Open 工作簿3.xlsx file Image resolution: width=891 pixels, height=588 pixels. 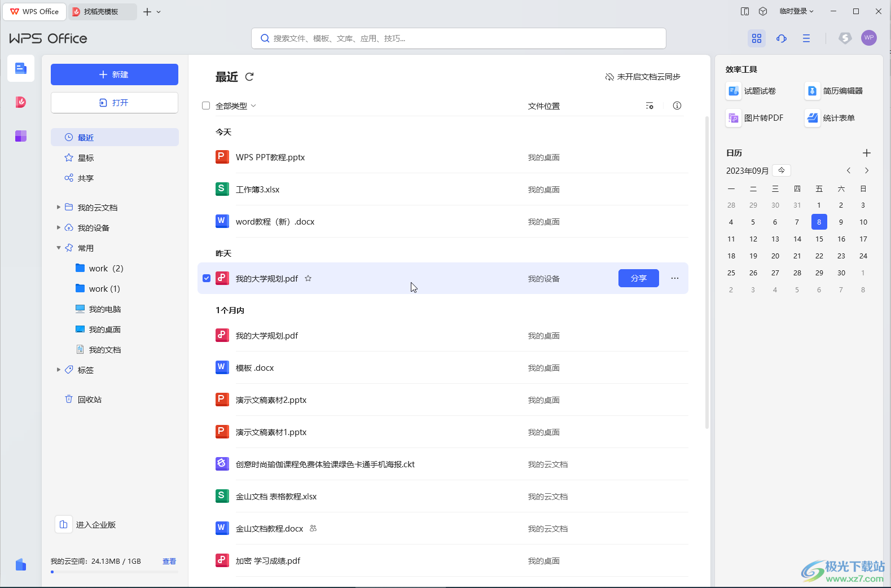[443, 190]
